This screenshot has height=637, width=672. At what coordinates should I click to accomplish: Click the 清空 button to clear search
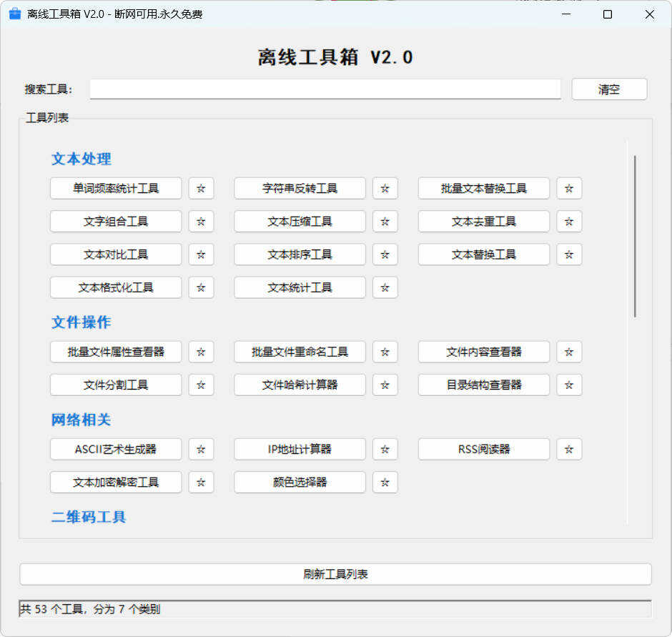(608, 89)
